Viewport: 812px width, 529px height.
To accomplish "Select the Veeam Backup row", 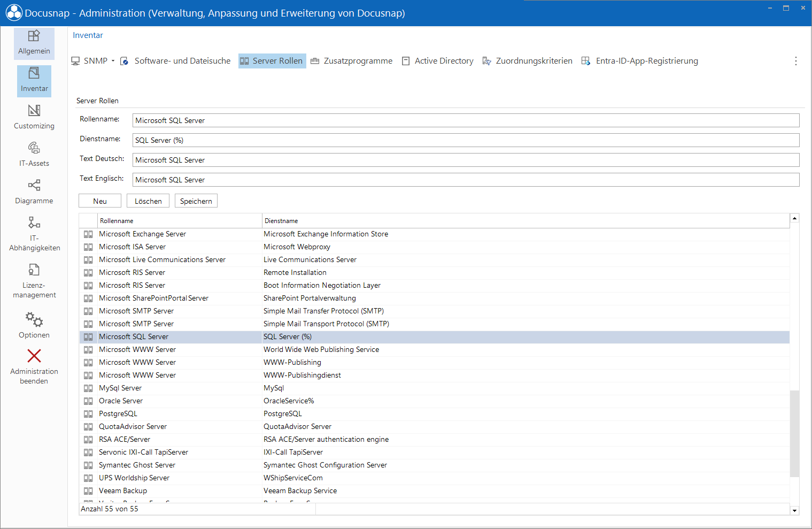I will 435,490.
